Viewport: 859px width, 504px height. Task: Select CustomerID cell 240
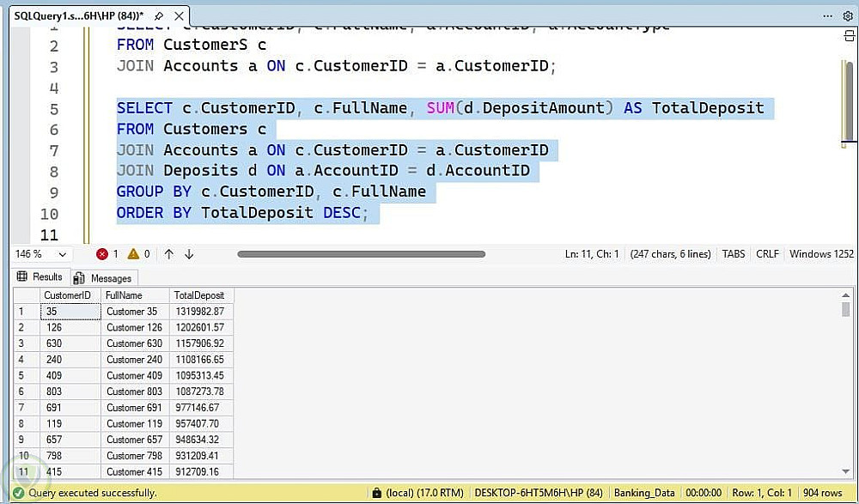coord(70,360)
